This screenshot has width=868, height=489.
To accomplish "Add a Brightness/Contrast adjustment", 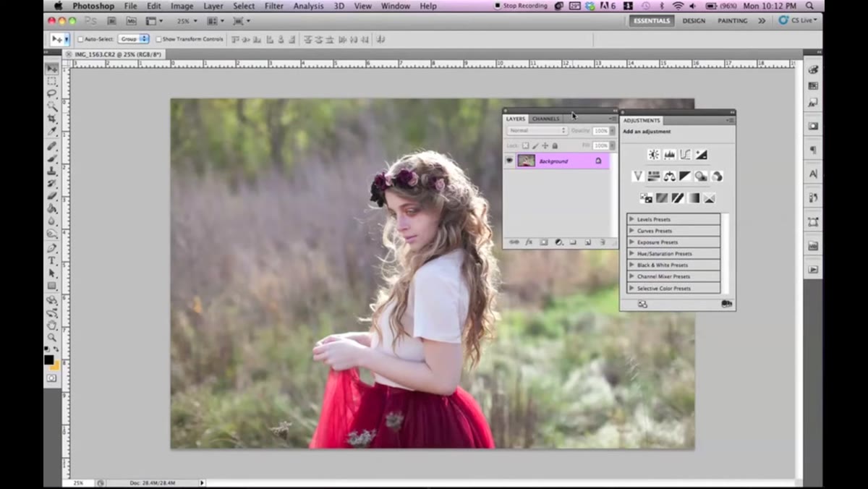I will [x=654, y=155].
